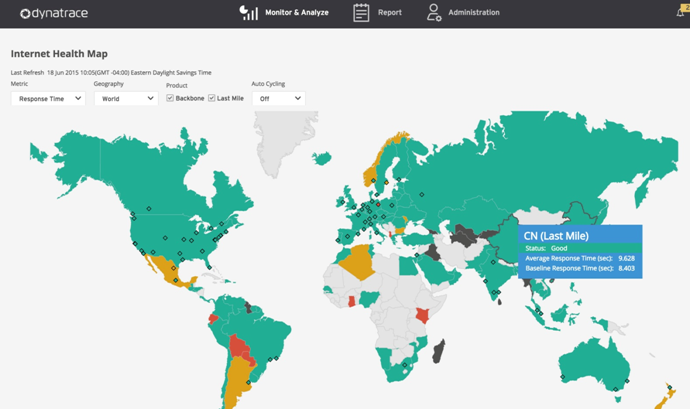Open the notifications bell icon

click(x=681, y=13)
